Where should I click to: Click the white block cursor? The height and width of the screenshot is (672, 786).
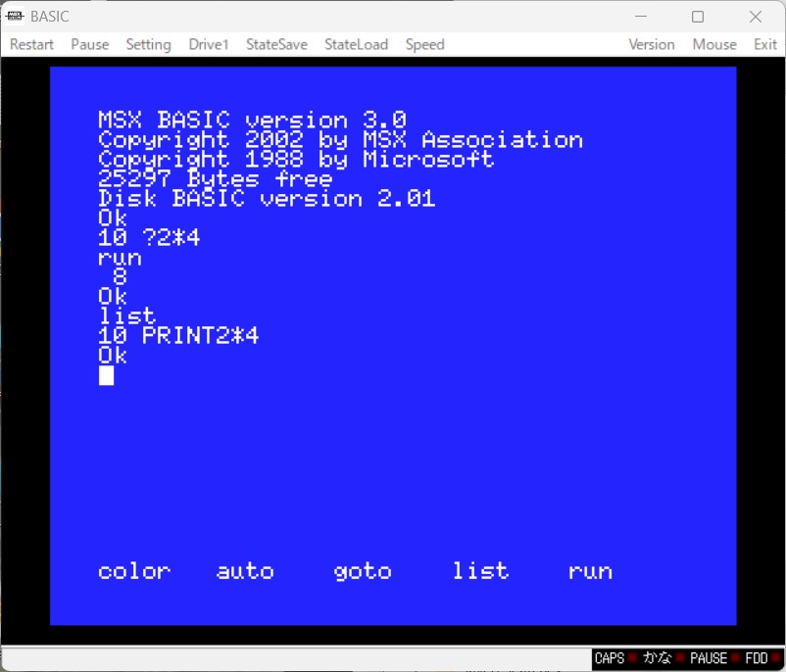click(106, 375)
